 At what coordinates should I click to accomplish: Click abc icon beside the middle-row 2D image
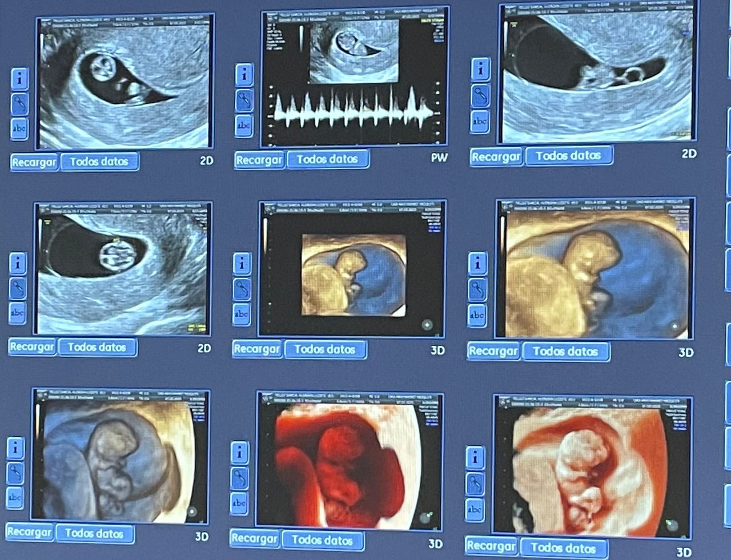(17, 313)
